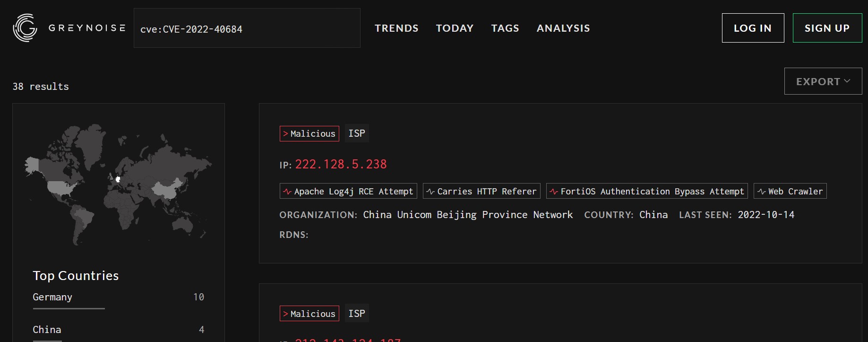The image size is (868, 342).
Task: Open the FortiOS Authentication Bypass Attempt tag
Action: 647,191
